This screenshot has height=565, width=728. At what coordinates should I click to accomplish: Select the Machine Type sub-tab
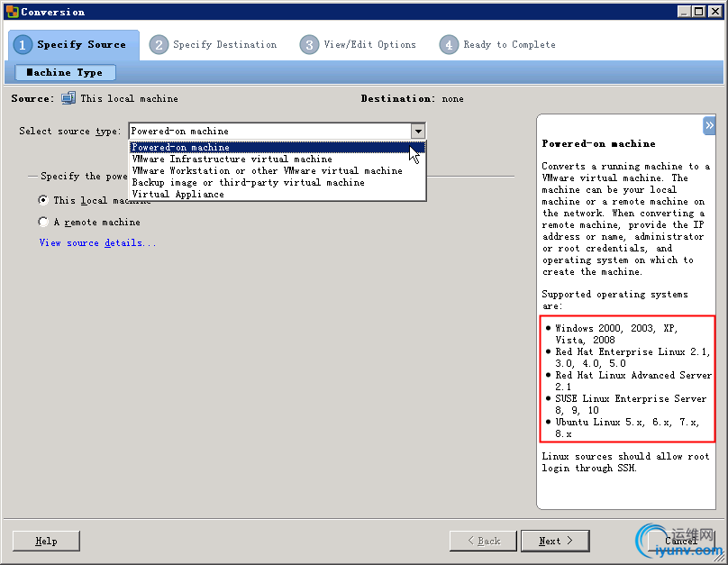(65, 72)
